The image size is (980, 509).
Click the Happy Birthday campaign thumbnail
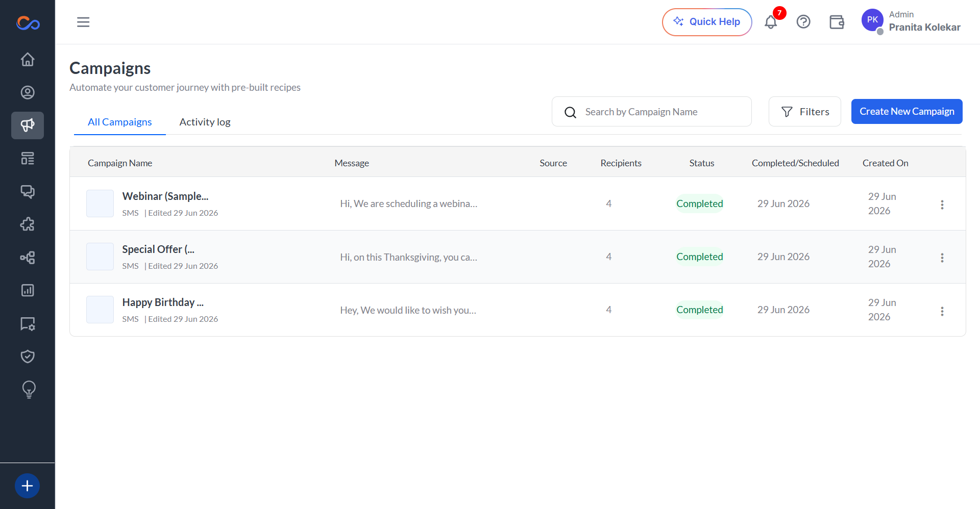pos(100,310)
